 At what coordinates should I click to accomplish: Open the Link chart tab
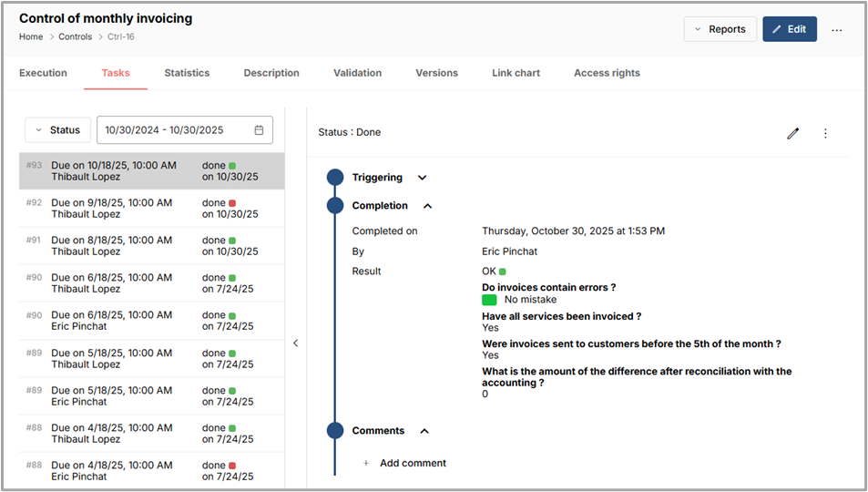coord(516,73)
